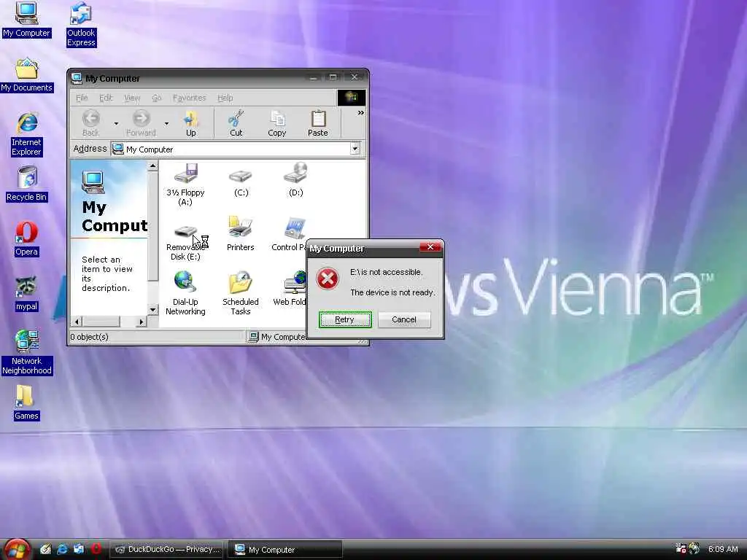The image size is (747, 560).
Task: Click the Paste toolbar button
Action: [x=318, y=123]
